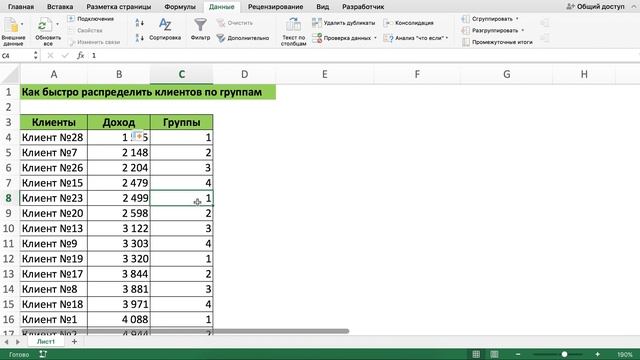Click Name Box stepper arrows
Viewport: 640px width, 360px height.
(x=36, y=56)
